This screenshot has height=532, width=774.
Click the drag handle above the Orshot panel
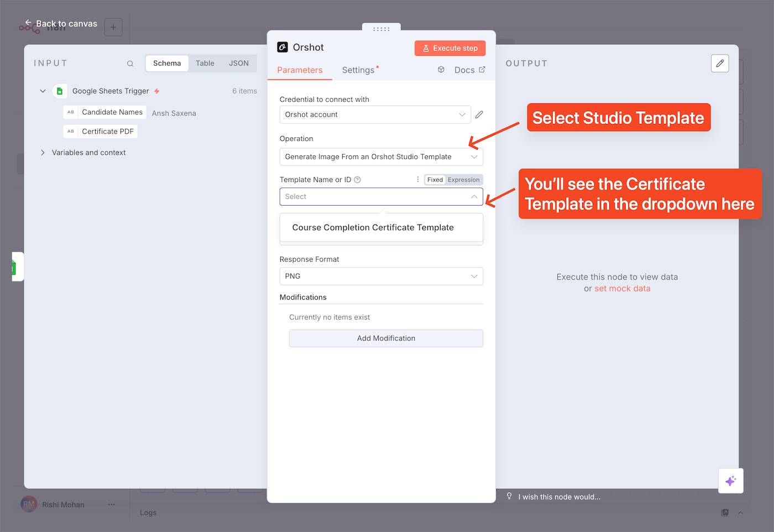point(381,29)
